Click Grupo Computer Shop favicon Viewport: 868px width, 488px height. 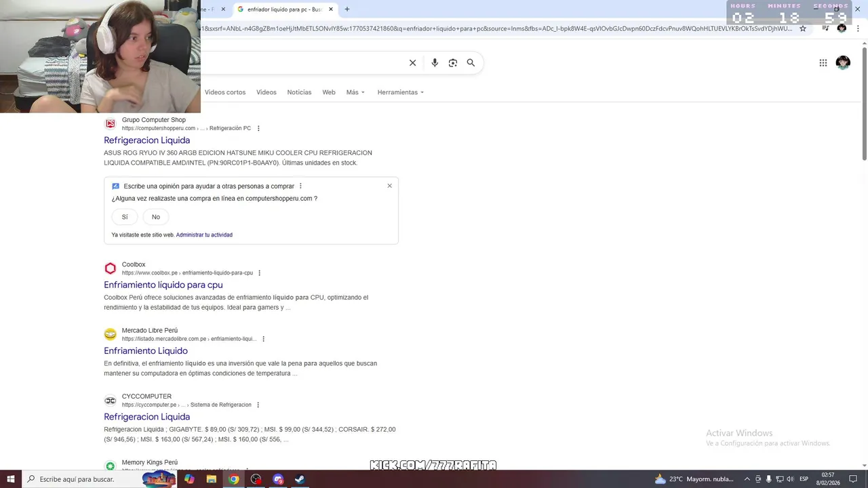tap(111, 124)
